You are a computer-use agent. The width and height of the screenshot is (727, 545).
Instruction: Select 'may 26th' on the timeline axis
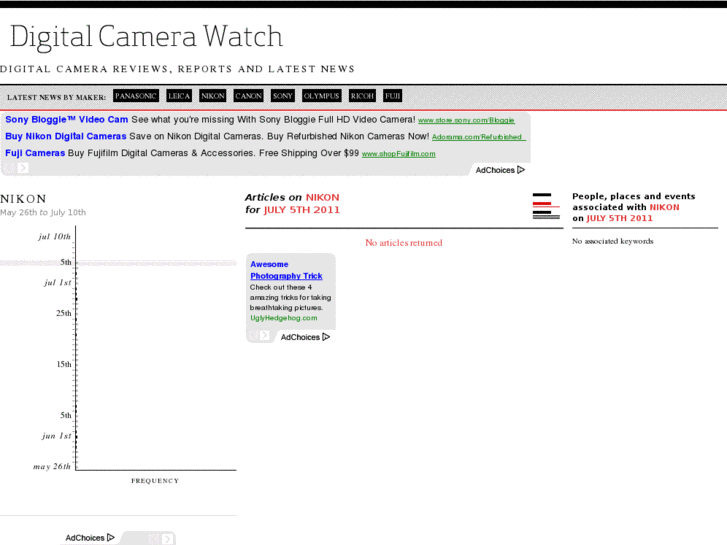coord(52,467)
